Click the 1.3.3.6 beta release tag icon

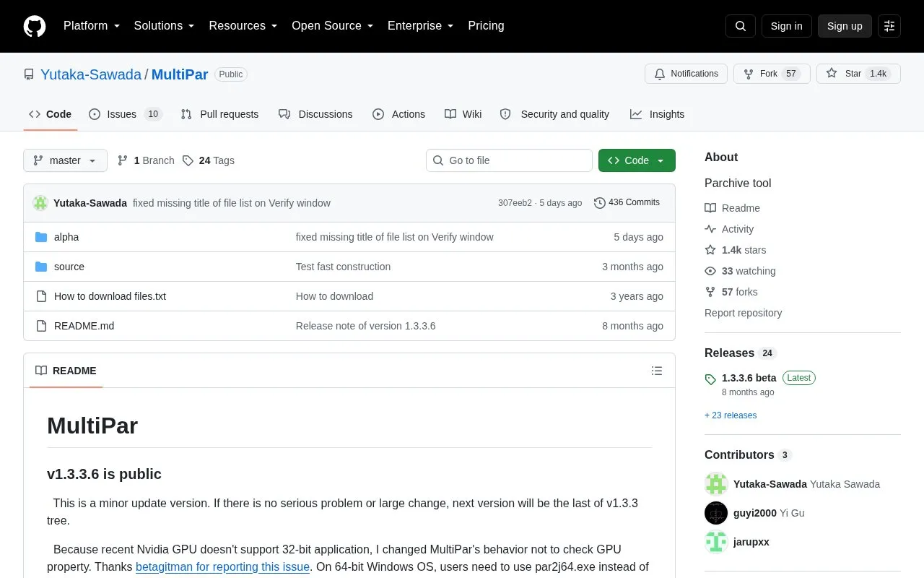tap(710, 379)
